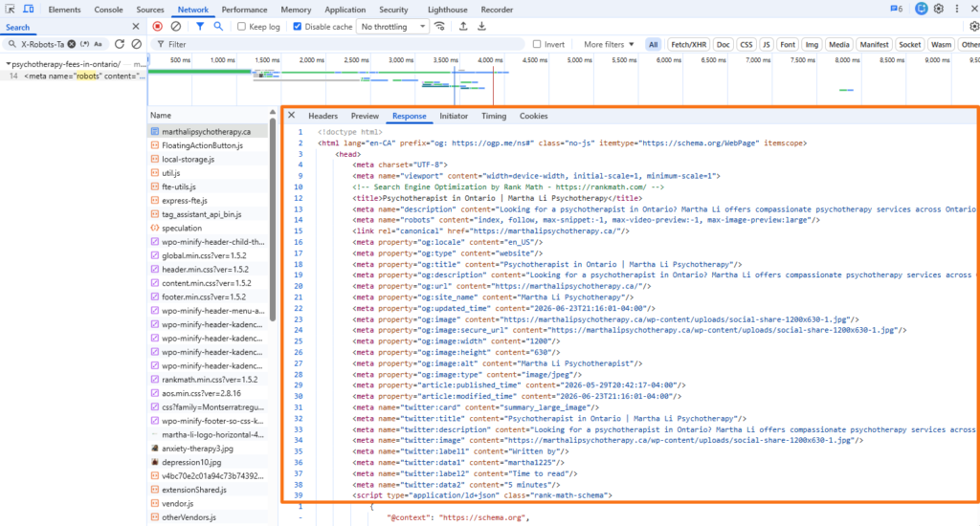This screenshot has width=980, height=526.
Task: Open network conditions wifi icon
Action: click(440, 26)
